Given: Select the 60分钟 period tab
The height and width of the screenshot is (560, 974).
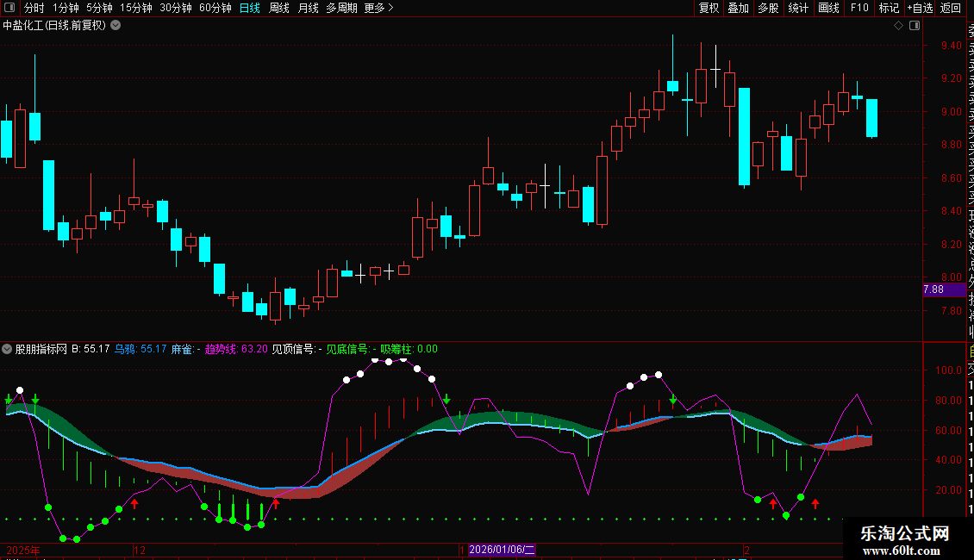Looking at the screenshot, I should click(x=215, y=8).
